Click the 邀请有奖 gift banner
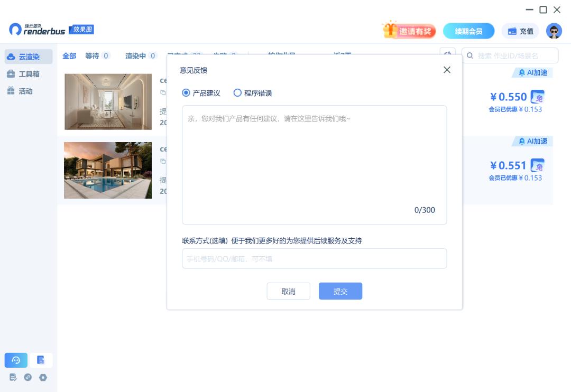The height and width of the screenshot is (392, 571). [410, 31]
